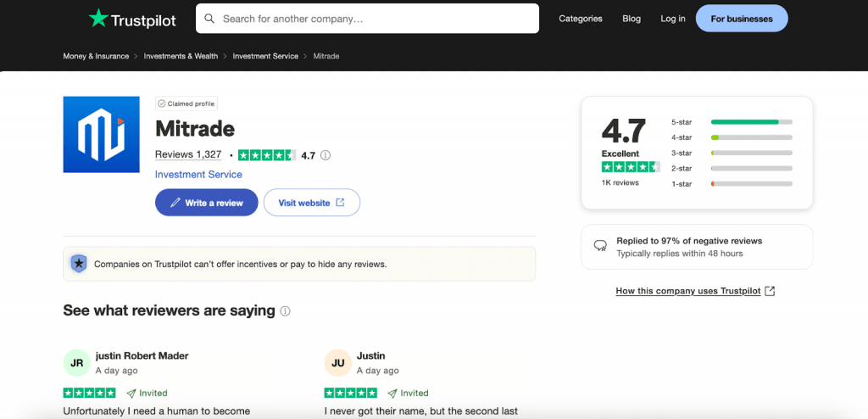Click 'Typically replies within 48 hours' text
This screenshot has height=419, width=868.
(x=680, y=254)
